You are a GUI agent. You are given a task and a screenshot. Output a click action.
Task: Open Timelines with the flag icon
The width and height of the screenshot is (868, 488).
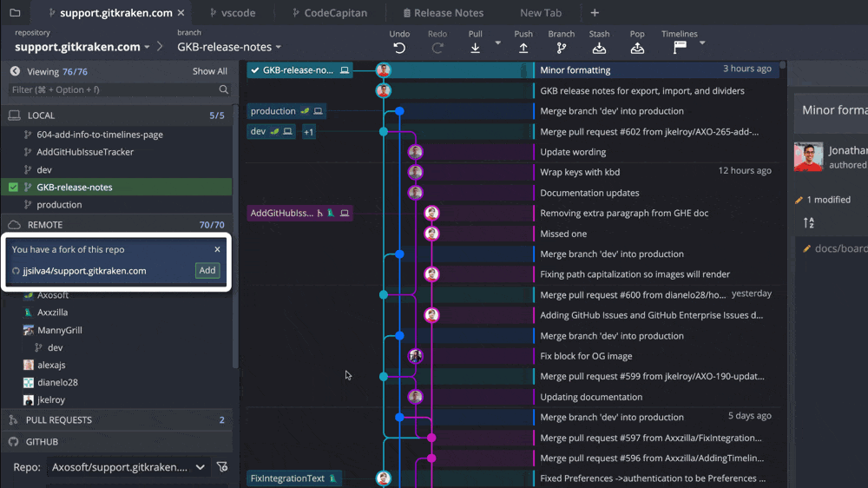click(x=680, y=48)
